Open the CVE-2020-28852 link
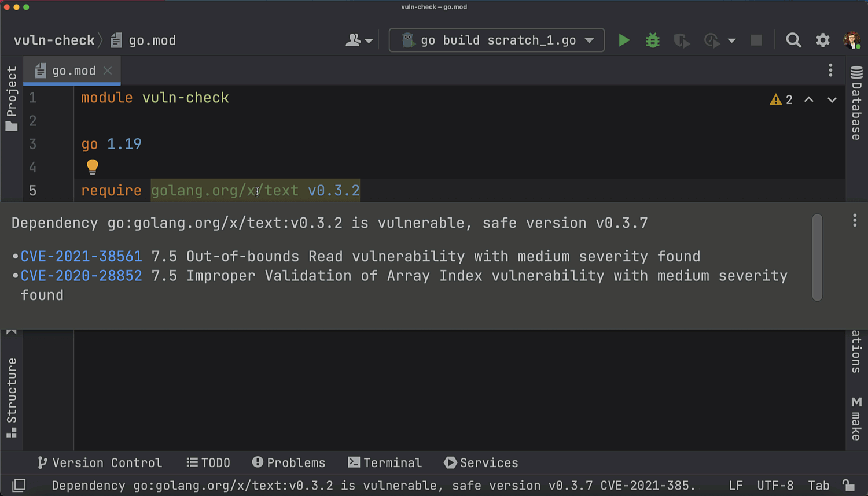Image resolution: width=868 pixels, height=496 pixels. pyautogui.click(x=81, y=276)
